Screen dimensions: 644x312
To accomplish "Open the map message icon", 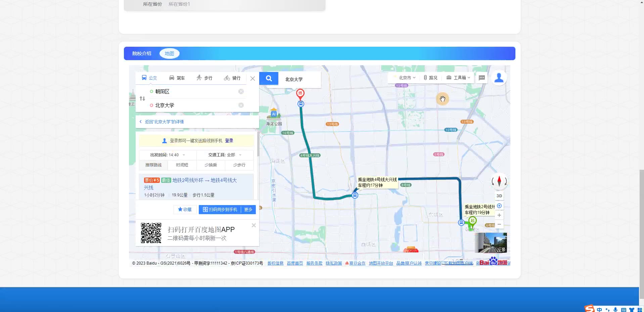I will click(x=482, y=78).
